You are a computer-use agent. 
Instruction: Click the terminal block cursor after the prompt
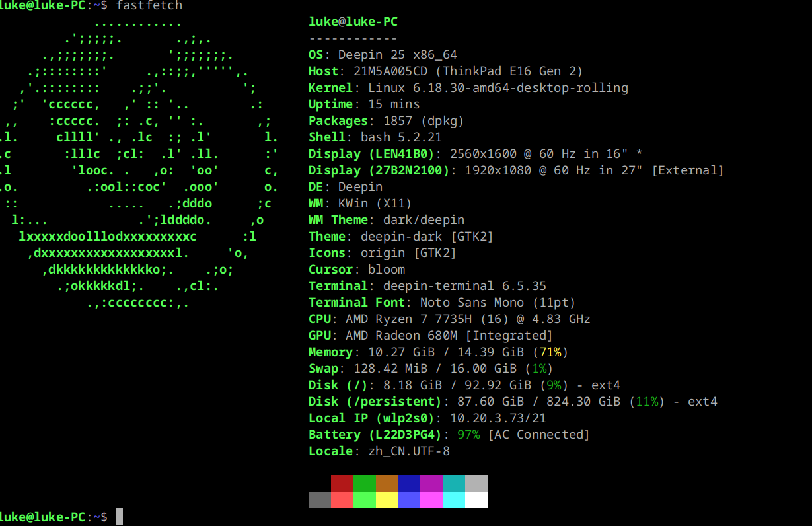[119, 517]
